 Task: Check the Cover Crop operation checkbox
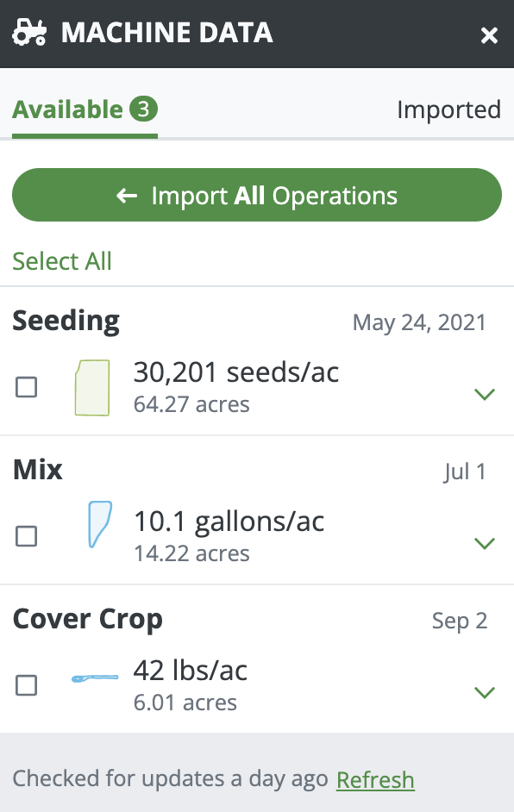tap(26, 685)
